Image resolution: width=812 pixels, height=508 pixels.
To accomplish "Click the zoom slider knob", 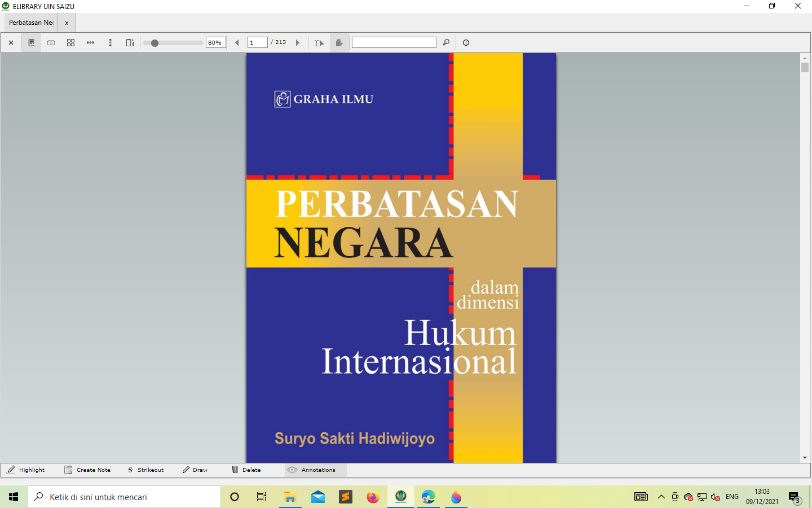I will pyautogui.click(x=155, y=43).
